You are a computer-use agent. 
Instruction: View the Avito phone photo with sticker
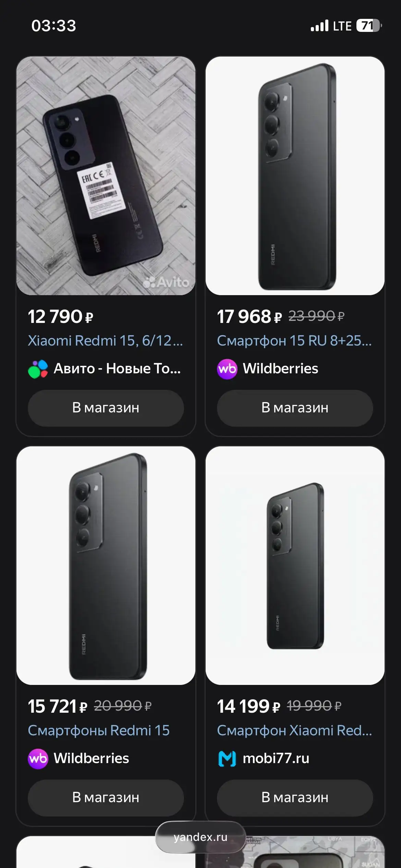point(106,176)
